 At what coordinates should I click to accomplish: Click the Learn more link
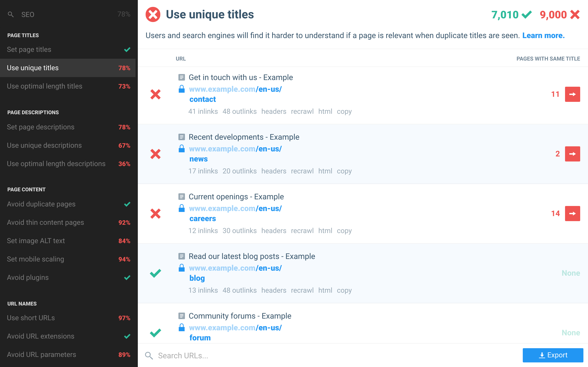[x=543, y=36]
